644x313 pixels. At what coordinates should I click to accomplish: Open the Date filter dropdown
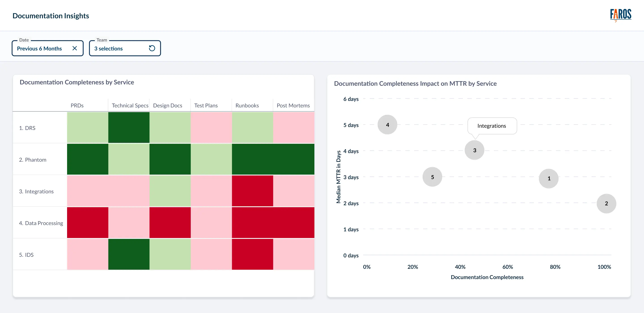39,48
